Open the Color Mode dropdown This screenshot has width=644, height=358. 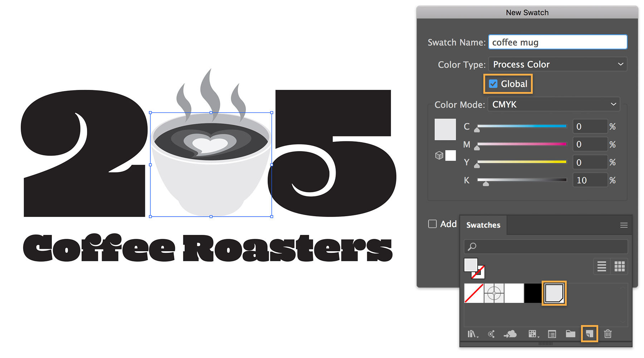(x=553, y=104)
